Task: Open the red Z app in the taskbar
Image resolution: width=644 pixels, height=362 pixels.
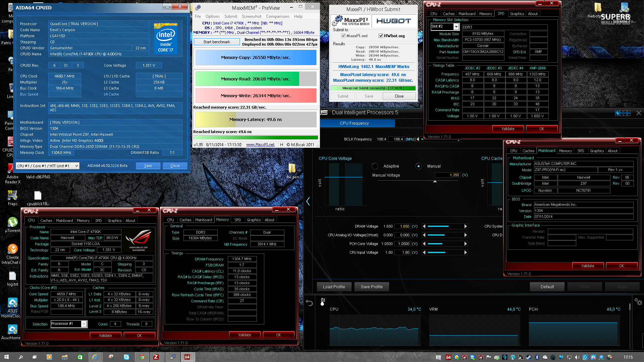Action: [156, 357]
